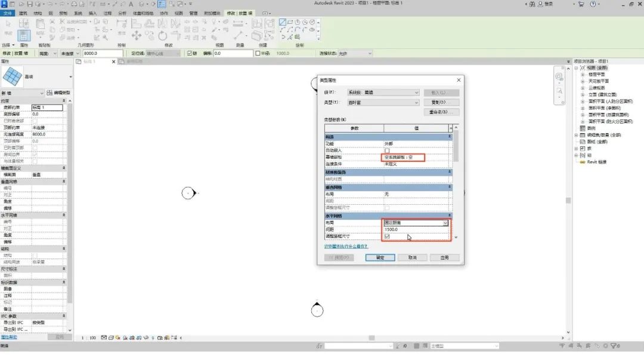Click the Print icon in quick access toolbar

[75, 4]
